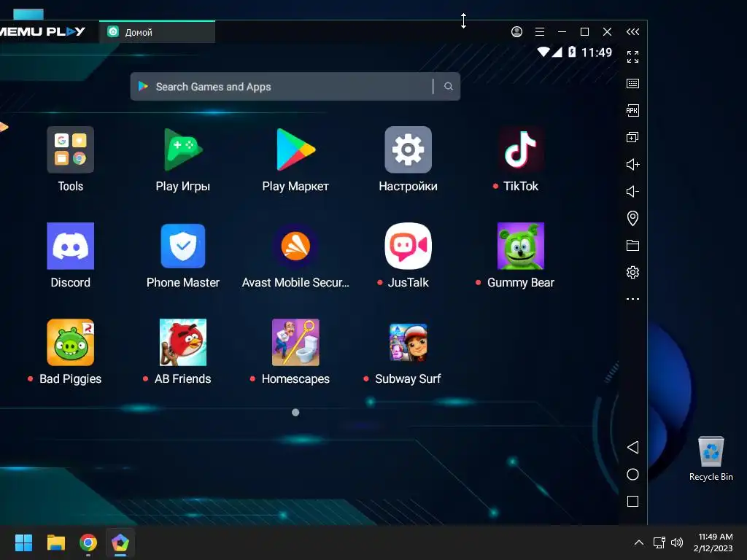Increase volume with sidebar speaker plus
This screenshot has height=560, width=747.
tap(632, 164)
